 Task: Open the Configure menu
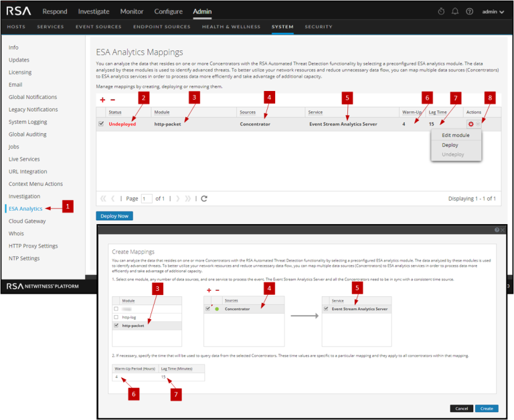point(169,11)
